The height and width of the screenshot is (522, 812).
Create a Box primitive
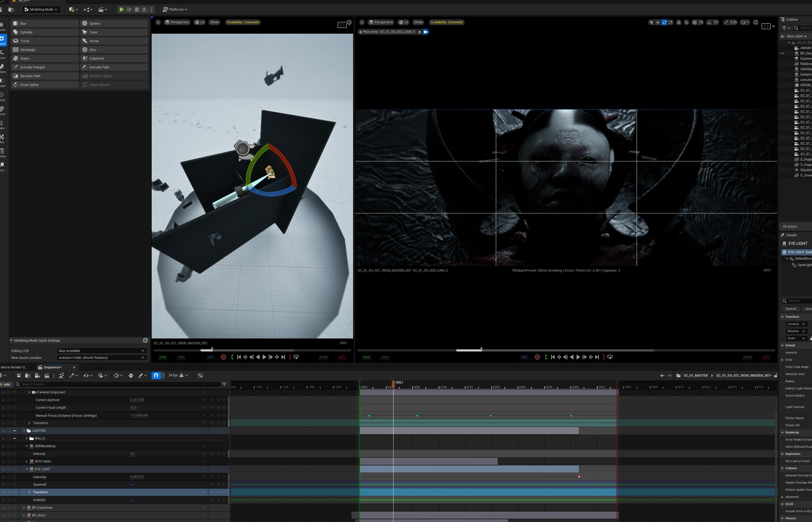pos(45,23)
